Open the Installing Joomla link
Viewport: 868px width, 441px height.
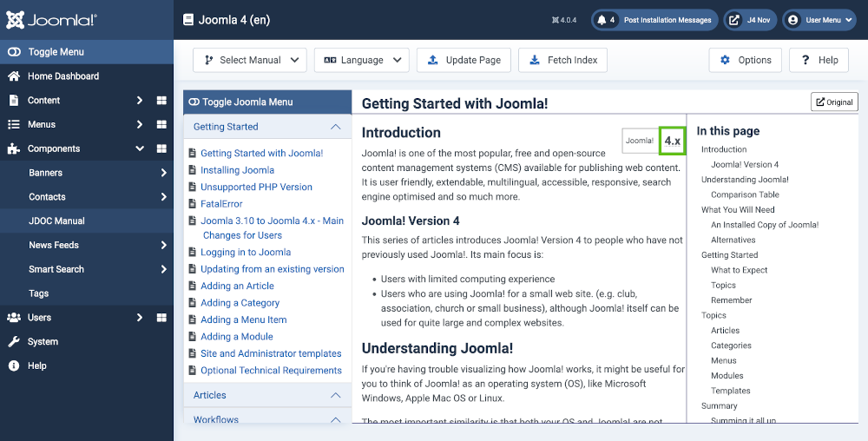click(238, 170)
